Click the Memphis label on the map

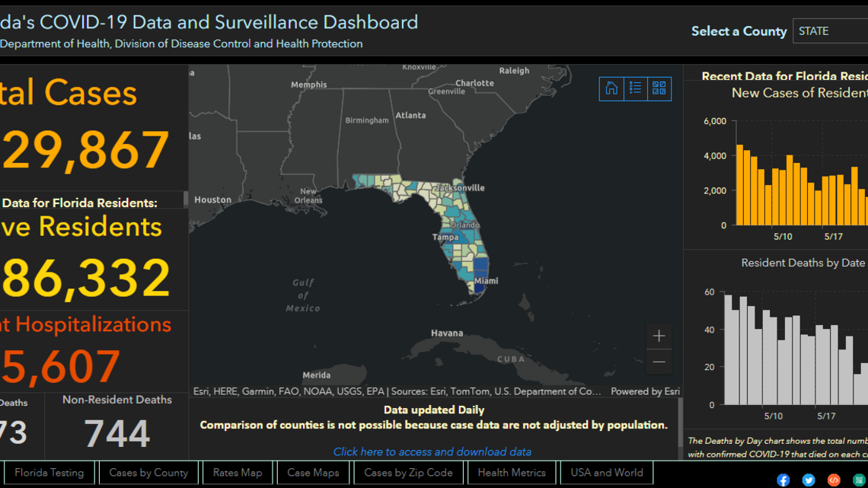[309, 85]
